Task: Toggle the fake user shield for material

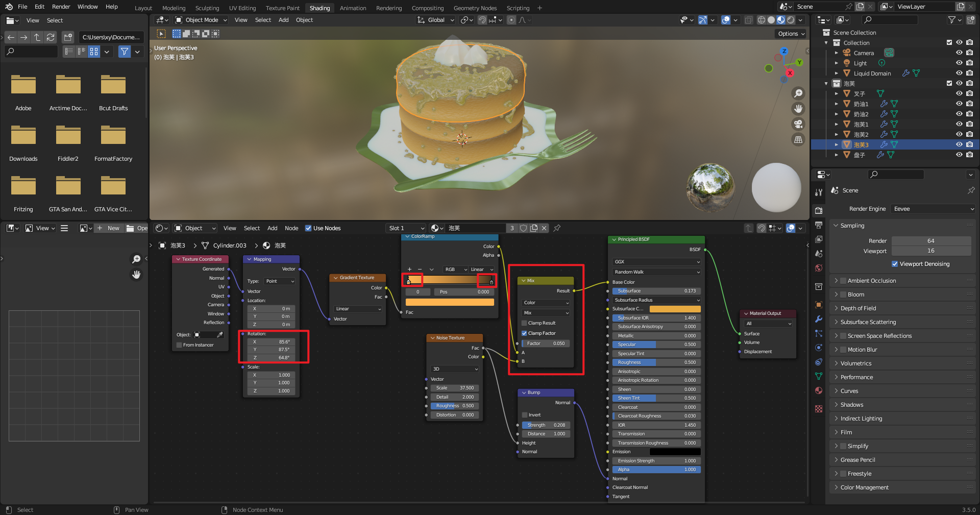Action: click(524, 228)
